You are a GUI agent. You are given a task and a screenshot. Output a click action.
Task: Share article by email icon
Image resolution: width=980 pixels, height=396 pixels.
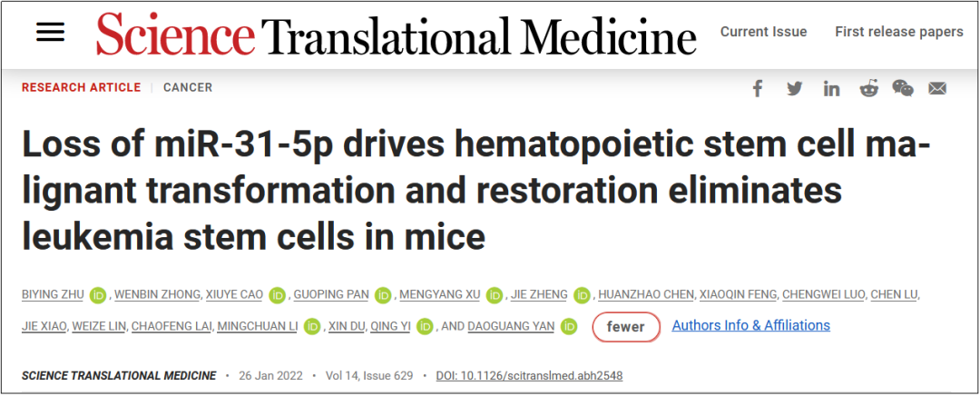937,88
